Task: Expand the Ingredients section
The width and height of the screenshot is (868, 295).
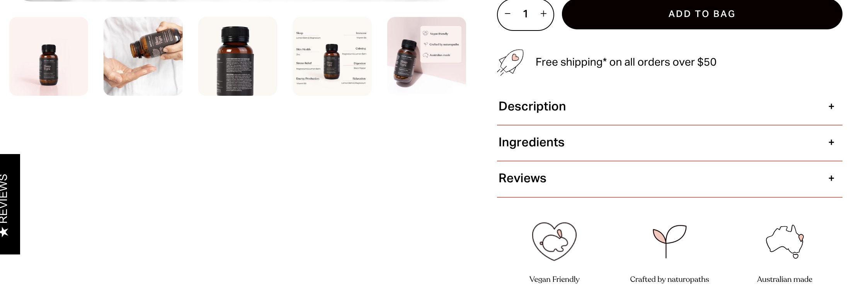Action: coord(669,142)
